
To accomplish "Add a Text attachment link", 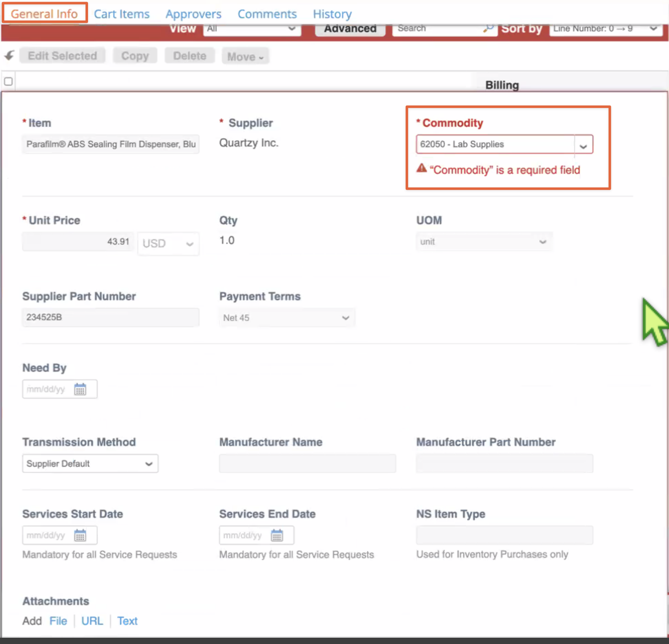I will click(127, 621).
